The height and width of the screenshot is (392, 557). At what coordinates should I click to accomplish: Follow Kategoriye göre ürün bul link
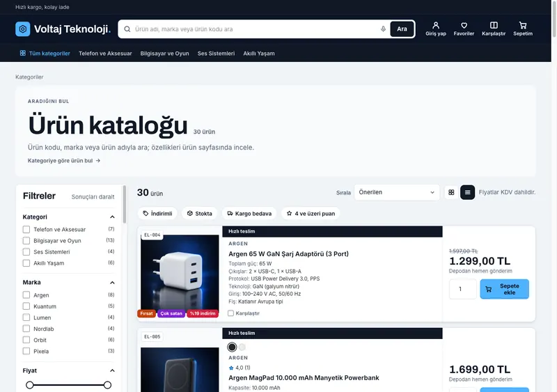(64, 161)
